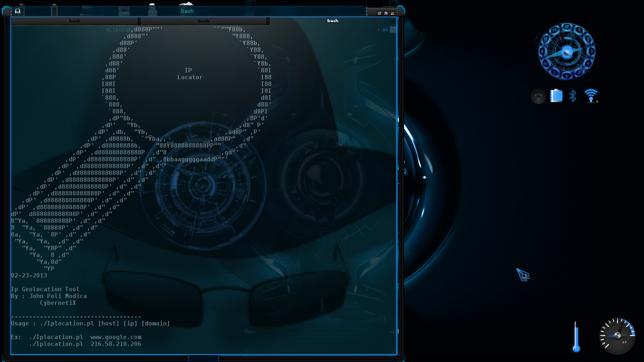The width and height of the screenshot is (644, 362).
Task: Open the battery status icon
Action: (x=556, y=96)
